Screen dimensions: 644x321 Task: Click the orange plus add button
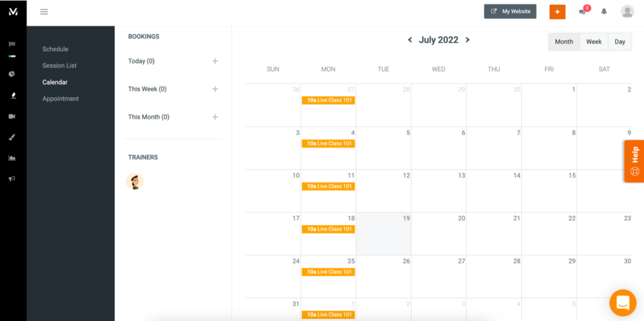tap(557, 12)
